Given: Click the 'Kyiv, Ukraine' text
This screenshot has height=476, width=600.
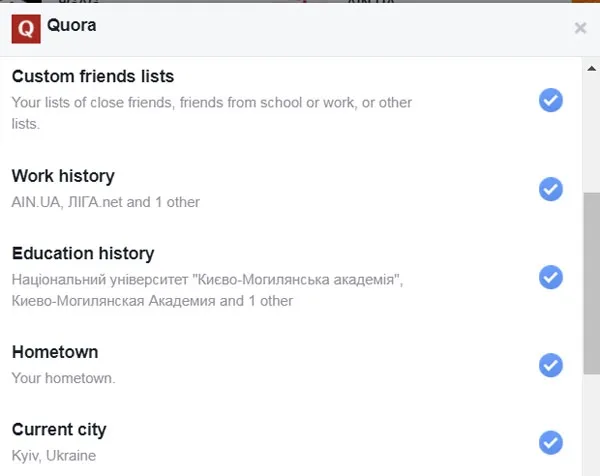Looking at the screenshot, I should [x=54, y=456].
